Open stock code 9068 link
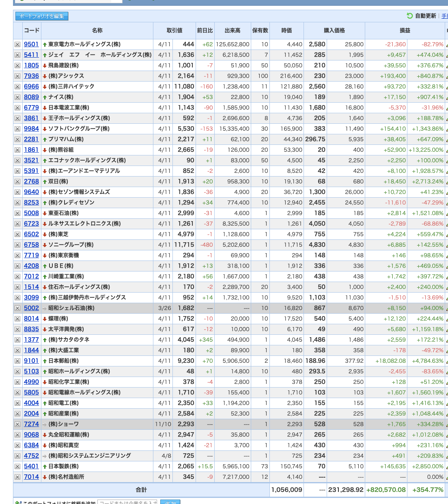The width and height of the screenshot is (448, 504). pos(31,435)
